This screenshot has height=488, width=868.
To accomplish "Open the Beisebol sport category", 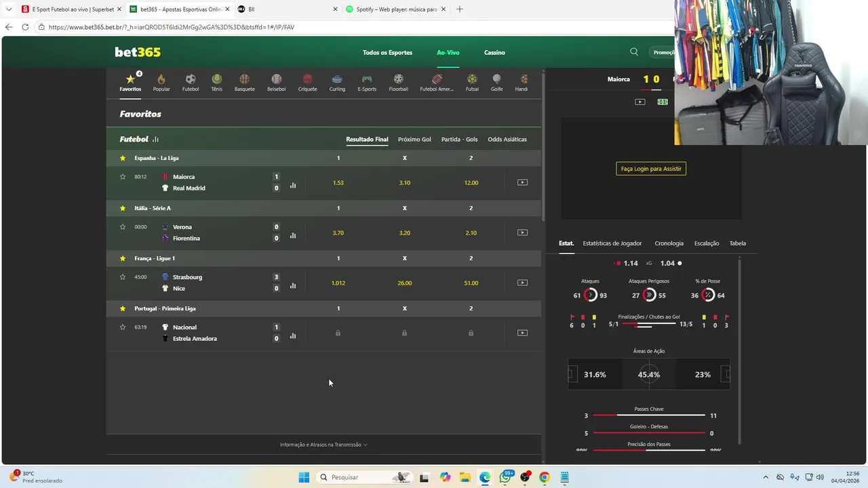I will [276, 83].
